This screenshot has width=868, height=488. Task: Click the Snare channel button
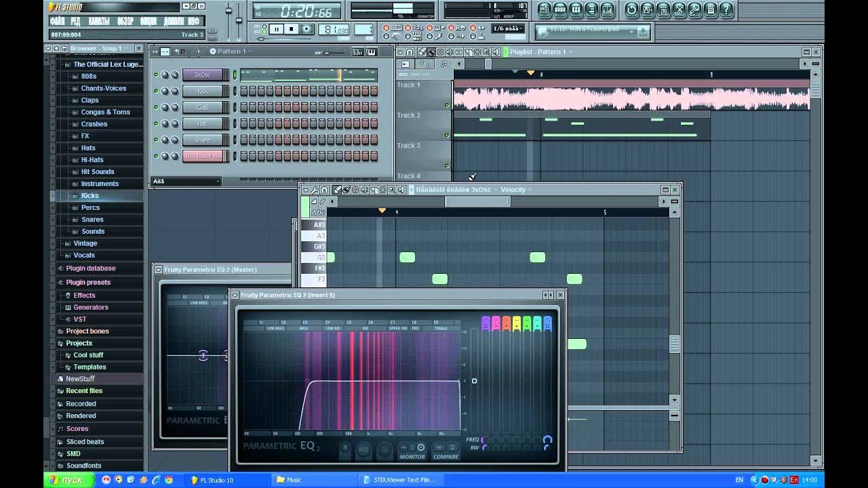pyautogui.click(x=202, y=140)
